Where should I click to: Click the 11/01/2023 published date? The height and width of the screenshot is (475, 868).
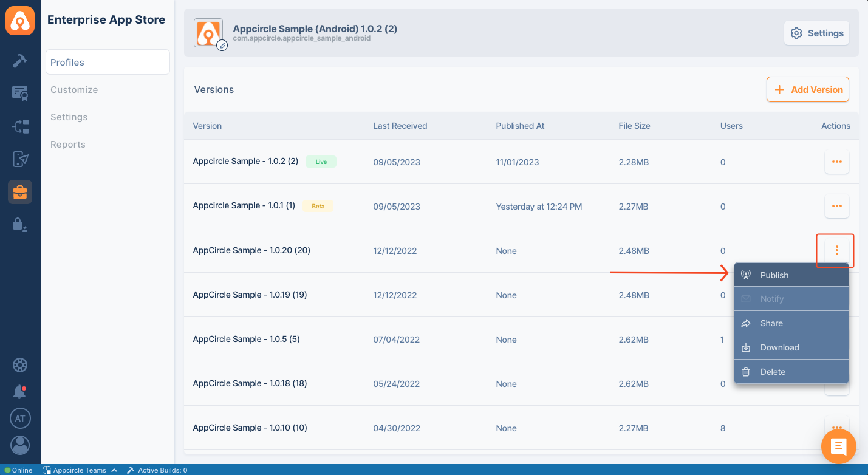point(518,162)
